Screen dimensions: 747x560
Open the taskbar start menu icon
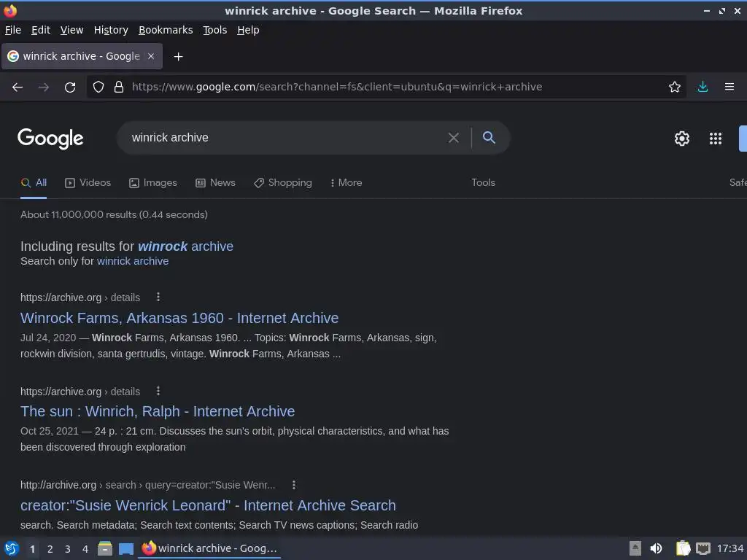(x=12, y=548)
